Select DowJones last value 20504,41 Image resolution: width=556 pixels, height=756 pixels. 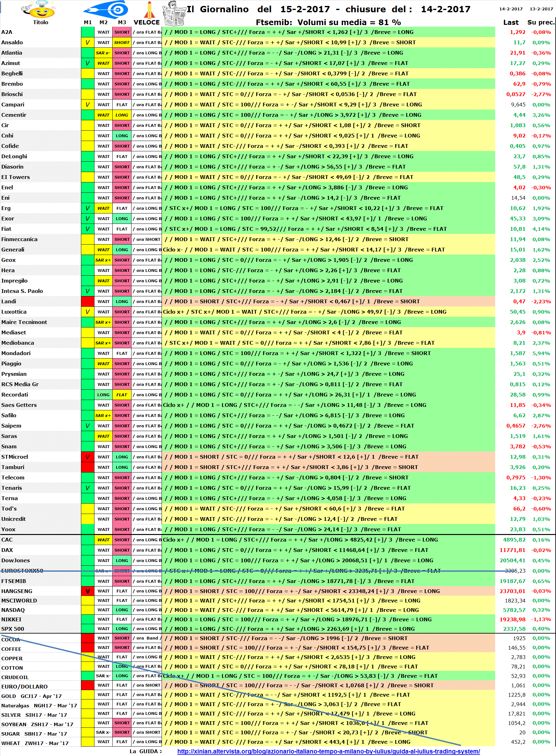pyautogui.click(x=512, y=560)
